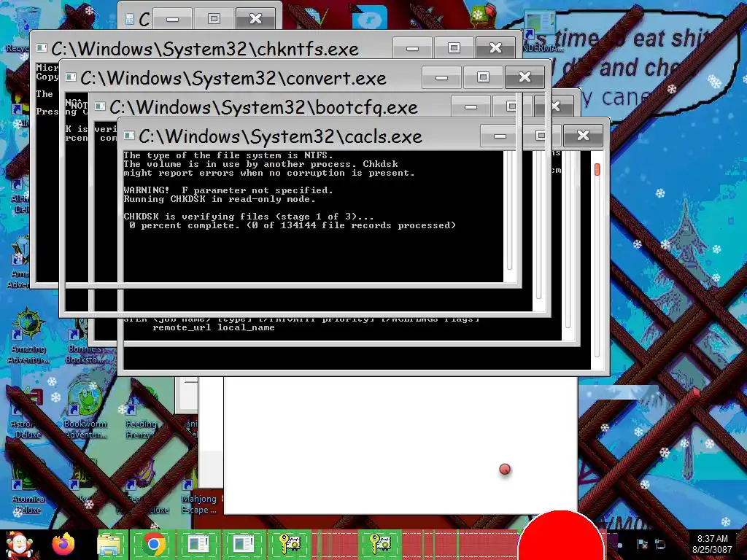Close the convert.exe console window
Screen dimensions: 747x560
pyautogui.click(x=525, y=77)
